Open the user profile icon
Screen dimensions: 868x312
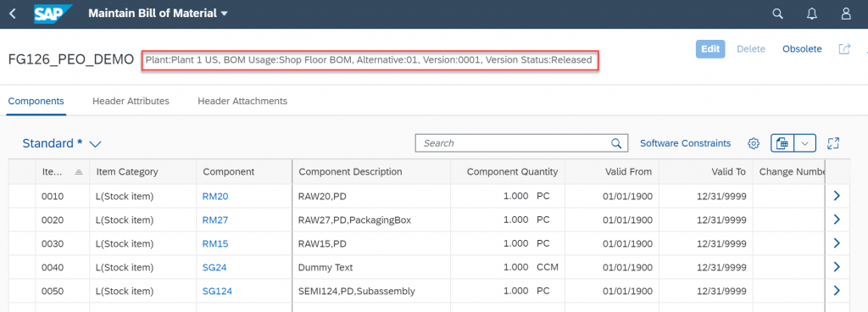click(x=846, y=14)
